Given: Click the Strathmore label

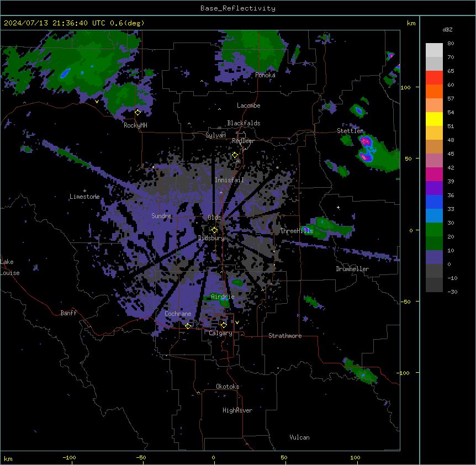Looking at the screenshot, I should pos(285,336).
